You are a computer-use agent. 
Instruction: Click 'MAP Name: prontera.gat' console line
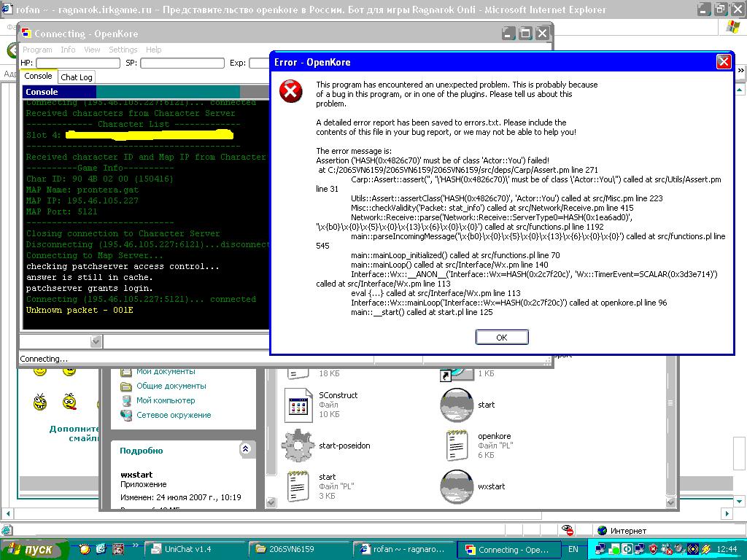[82, 190]
